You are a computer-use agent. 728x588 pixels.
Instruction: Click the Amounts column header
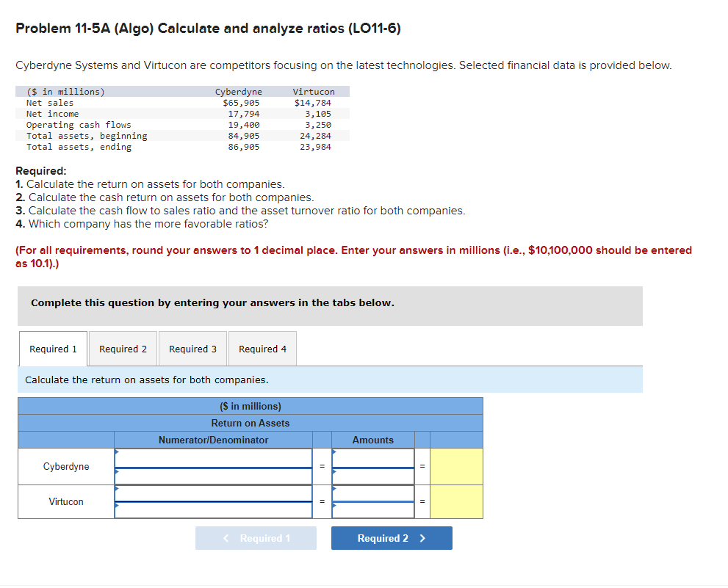tap(373, 440)
